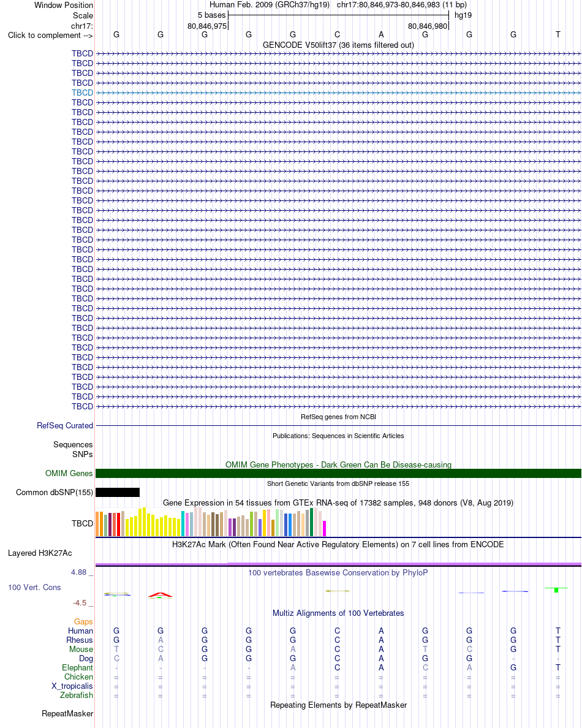The width and height of the screenshot is (582, 728).
Task: Click the G base in the Elephant alignment row
Action: coord(513,668)
